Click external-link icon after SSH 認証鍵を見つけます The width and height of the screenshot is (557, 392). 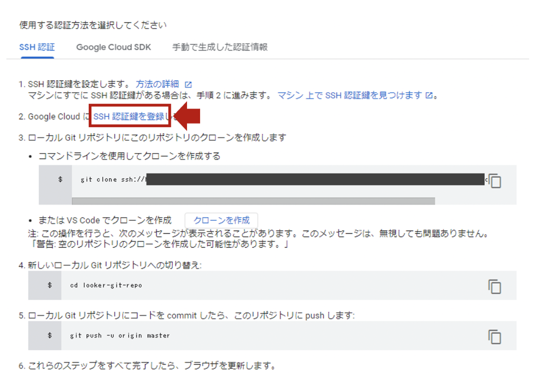429,96
